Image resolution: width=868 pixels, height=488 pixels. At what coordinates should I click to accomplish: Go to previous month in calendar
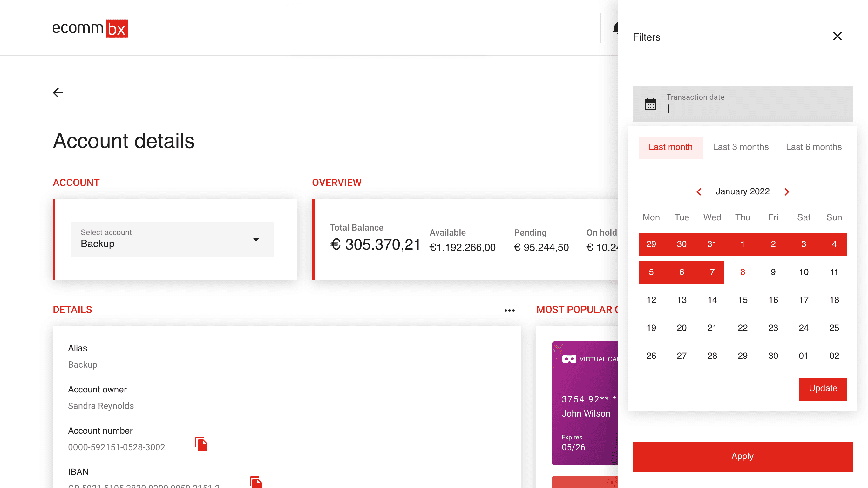[699, 192]
